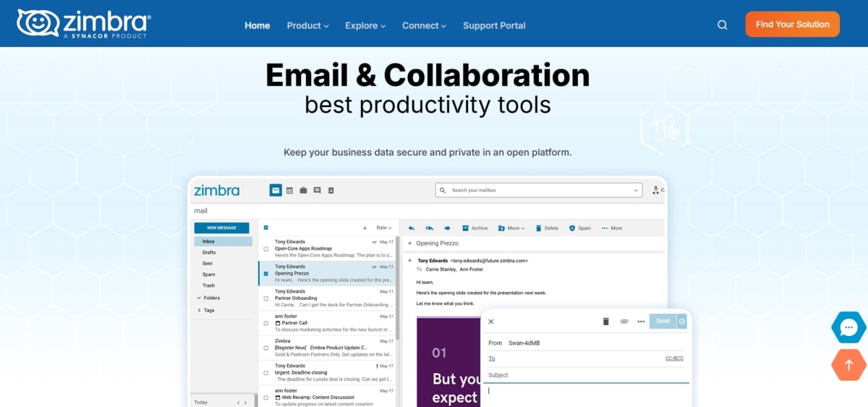Open the More actions ellipsis in toolbar
The width and height of the screenshot is (868, 407).
tap(611, 228)
